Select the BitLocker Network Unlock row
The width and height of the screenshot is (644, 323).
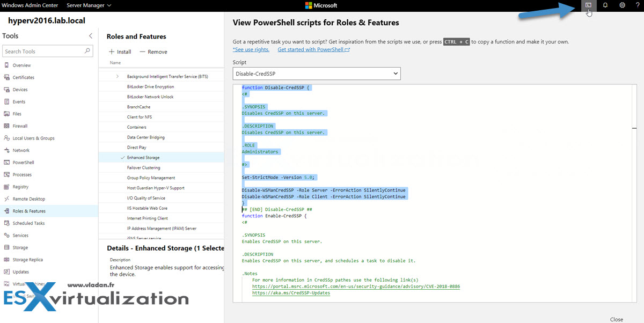click(x=161, y=97)
